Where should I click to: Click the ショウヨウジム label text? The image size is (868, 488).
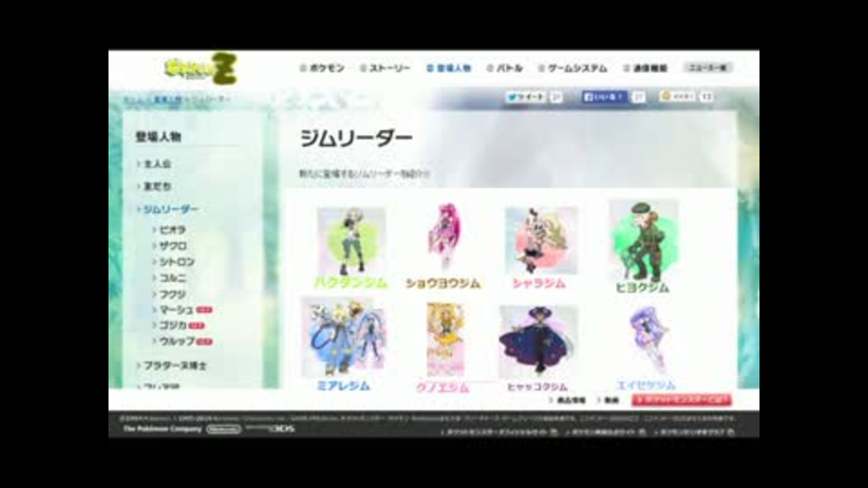(443, 283)
